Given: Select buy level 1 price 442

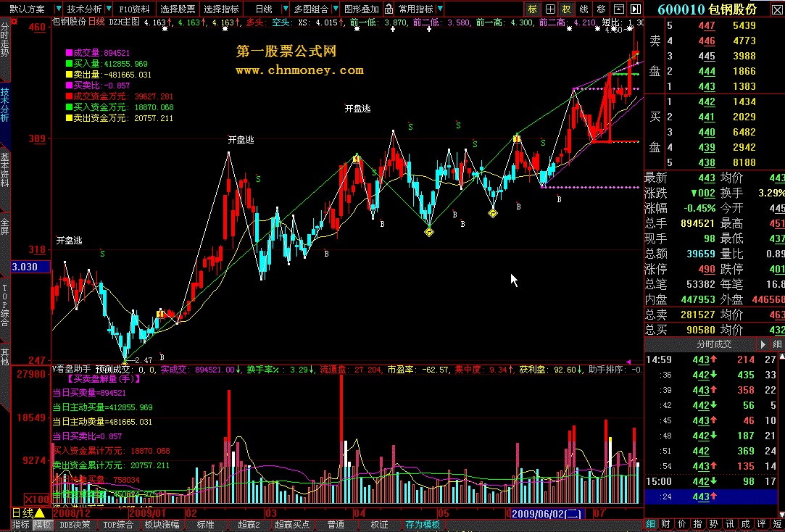Looking at the screenshot, I should click(x=707, y=101).
